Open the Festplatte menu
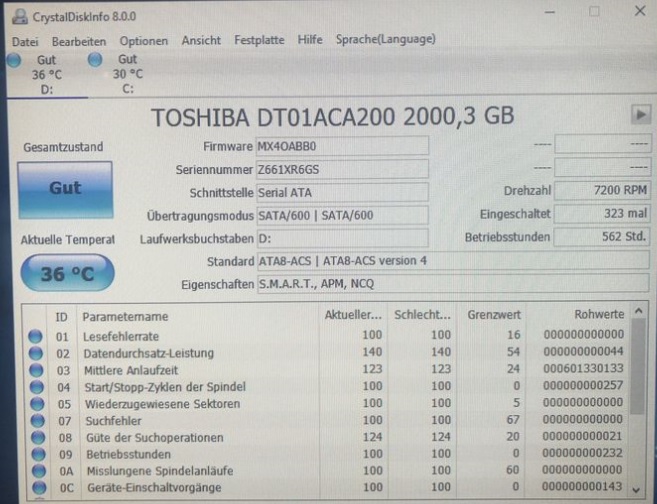657x504 pixels. (259, 40)
